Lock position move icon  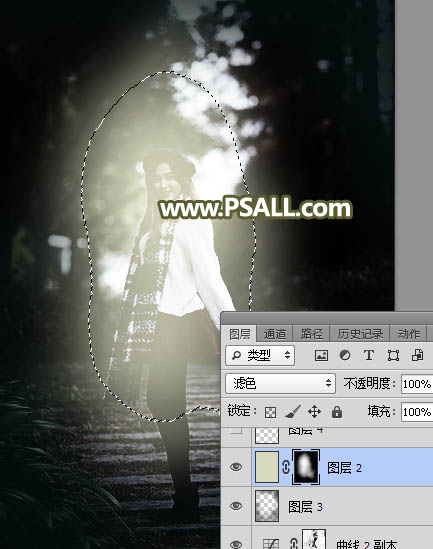314,412
